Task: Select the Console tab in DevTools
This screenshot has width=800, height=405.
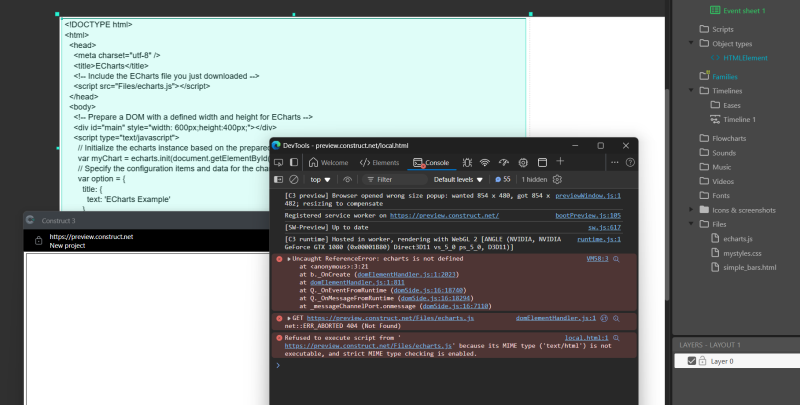Action: (431, 163)
